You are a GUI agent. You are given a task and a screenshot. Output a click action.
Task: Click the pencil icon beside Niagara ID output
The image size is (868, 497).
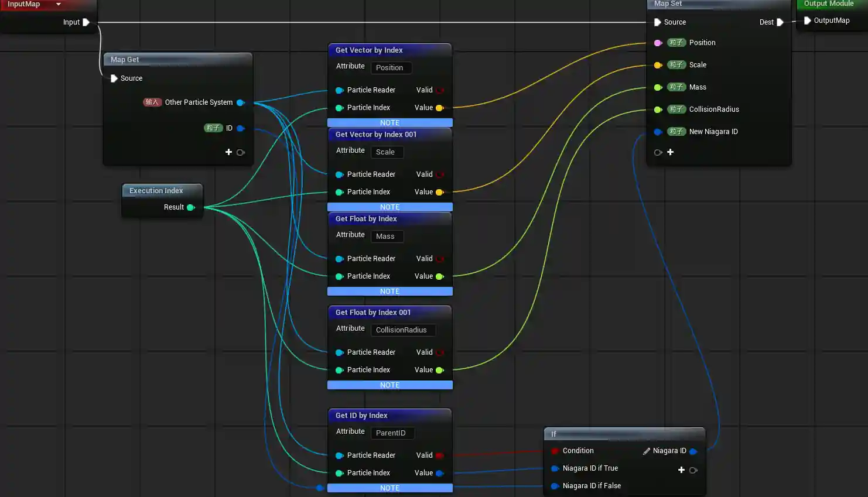646,451
